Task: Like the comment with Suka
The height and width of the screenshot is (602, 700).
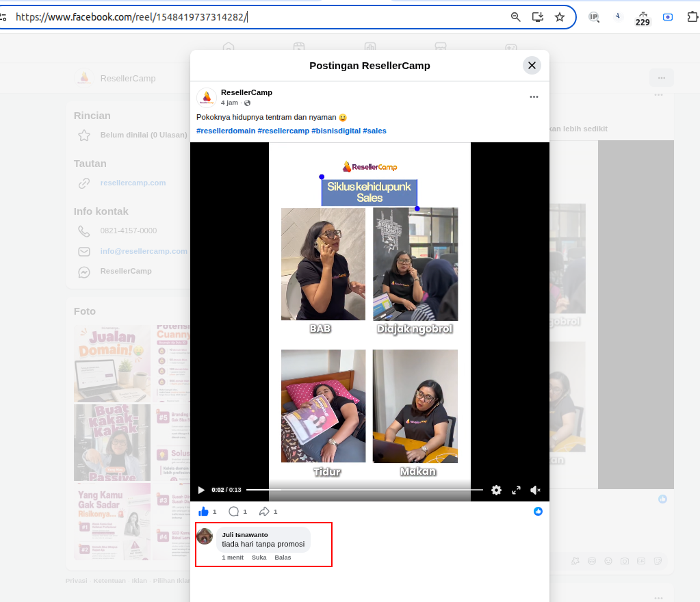Action: point(259,558)
